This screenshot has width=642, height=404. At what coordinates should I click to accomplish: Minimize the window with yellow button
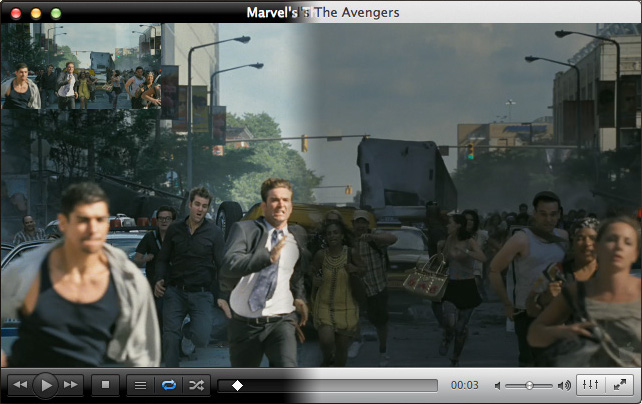pos(36,13)
